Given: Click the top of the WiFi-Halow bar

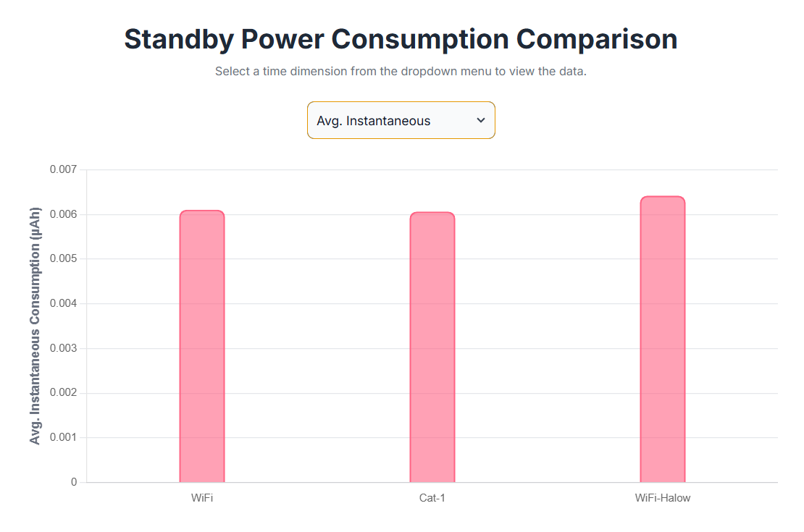Looking at the screenshot, I should 662,199.
